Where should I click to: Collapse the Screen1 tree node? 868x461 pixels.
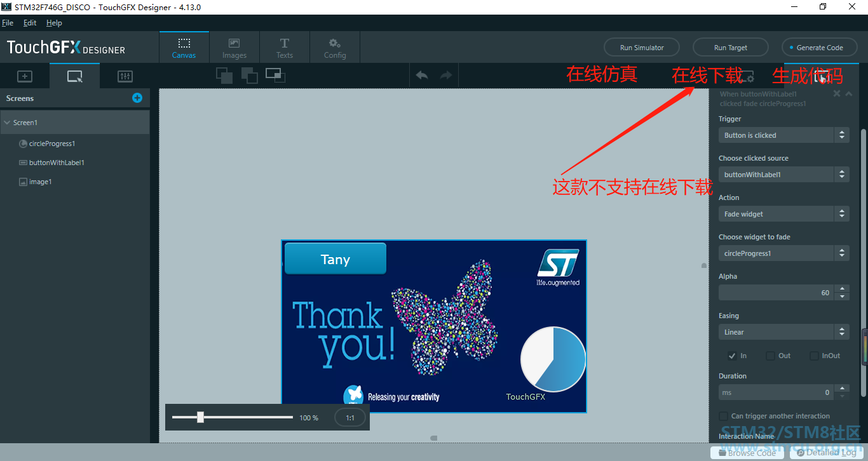click(x=6, y=123)
